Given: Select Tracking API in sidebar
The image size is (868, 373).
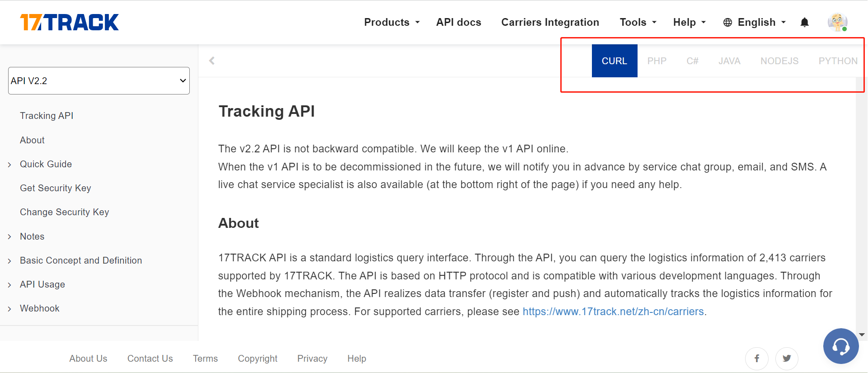Looking at the screenshot, I should tap(47, 116).
